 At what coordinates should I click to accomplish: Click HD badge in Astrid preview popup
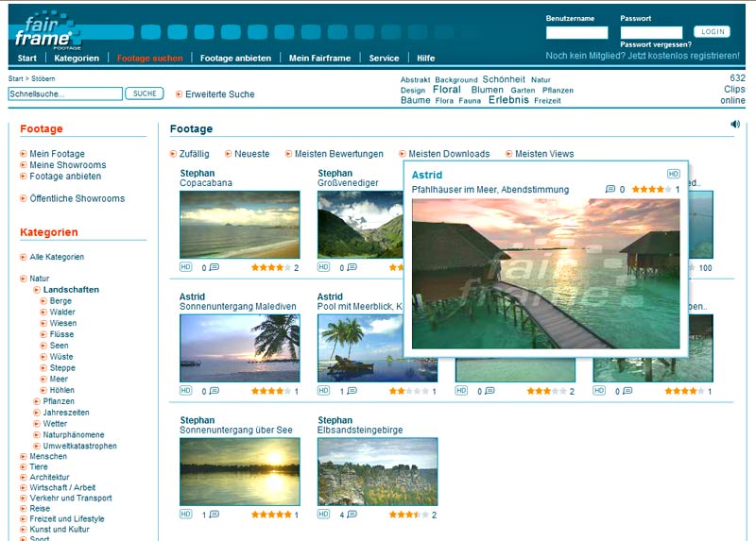click(x=673, y=174)
